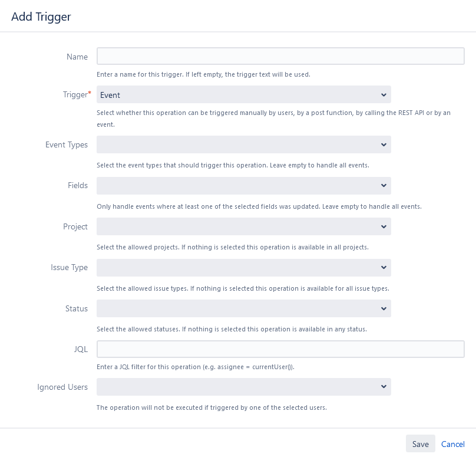Screen dimensions: 476x457
Task: Open the Status dropdown
Action: click(244, 309)
